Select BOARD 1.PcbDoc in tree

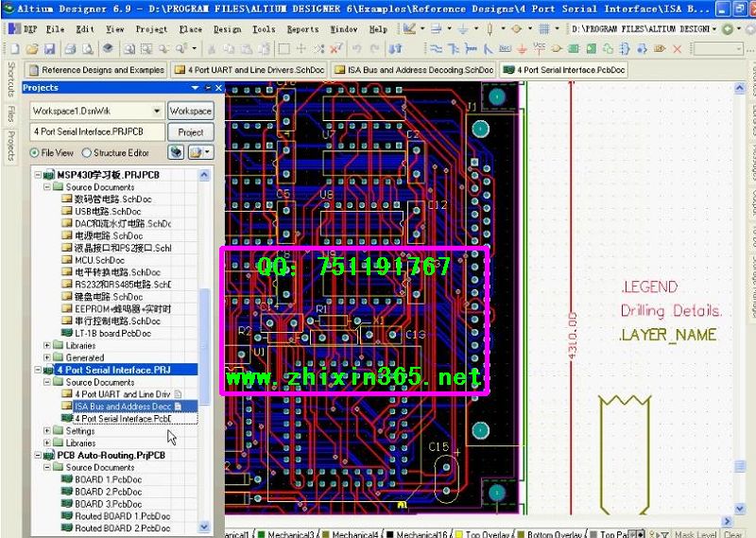coord(108,479)
